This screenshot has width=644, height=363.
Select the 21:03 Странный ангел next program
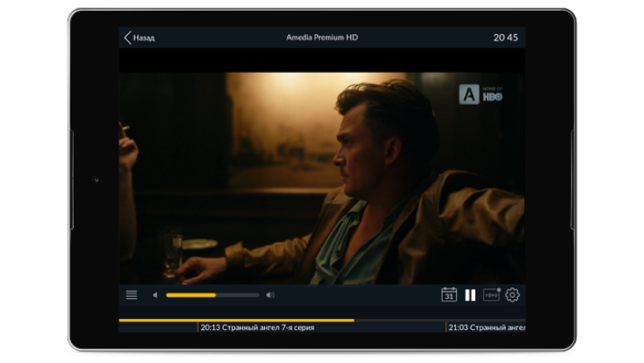pos(486,327)
